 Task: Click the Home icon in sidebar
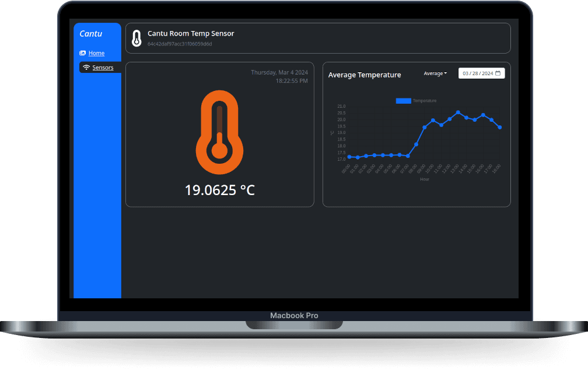83,53
